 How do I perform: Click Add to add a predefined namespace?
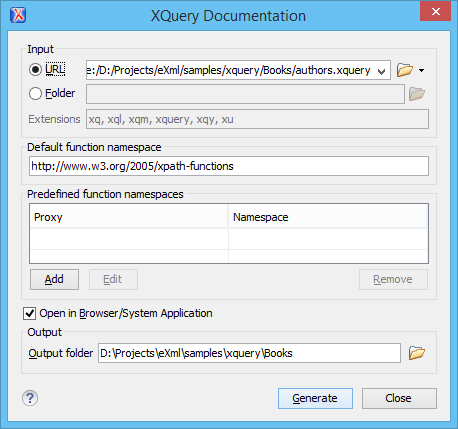coord(54,279)
